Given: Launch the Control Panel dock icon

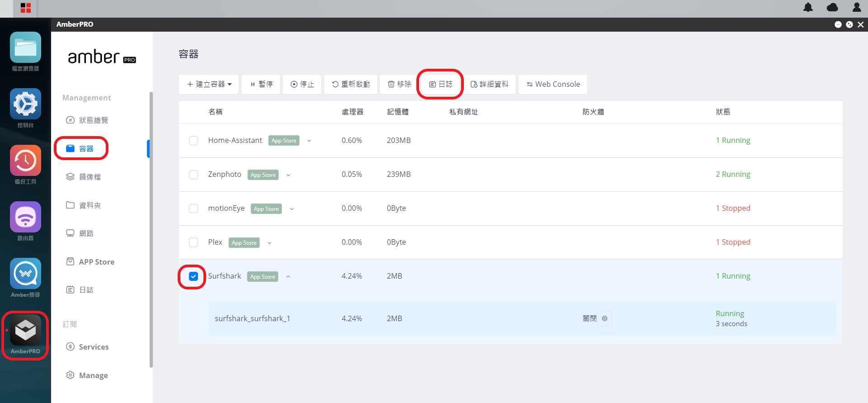Looking at the screenshot, I should pos(25,108).
